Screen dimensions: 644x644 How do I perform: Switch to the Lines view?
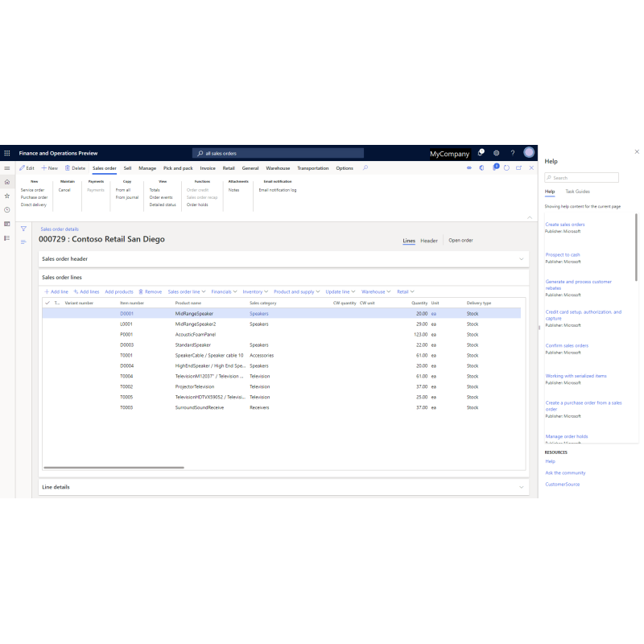click(409, 241)
